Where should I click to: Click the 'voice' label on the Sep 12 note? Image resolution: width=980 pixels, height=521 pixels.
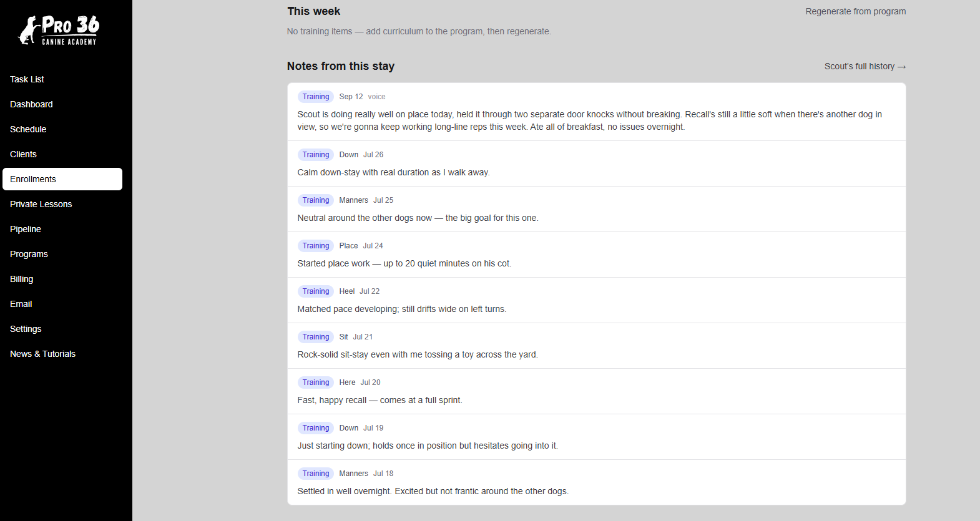[x=376, y=97]
